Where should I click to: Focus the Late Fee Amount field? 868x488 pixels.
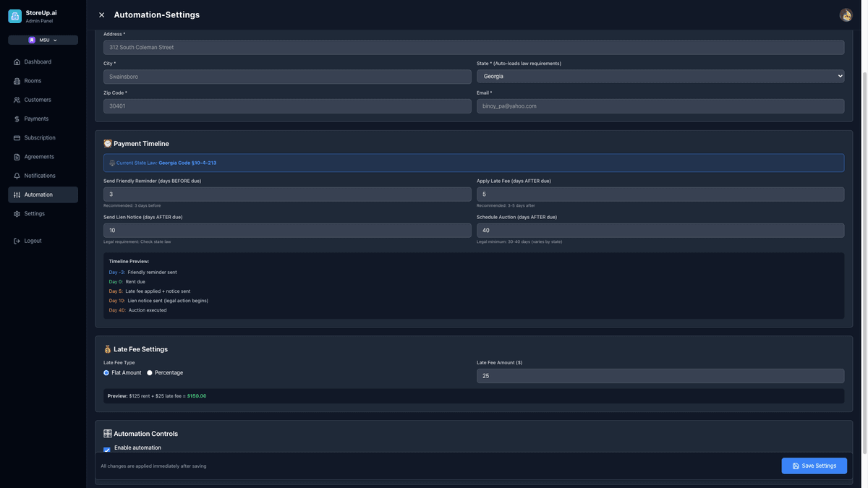[660, 376]
